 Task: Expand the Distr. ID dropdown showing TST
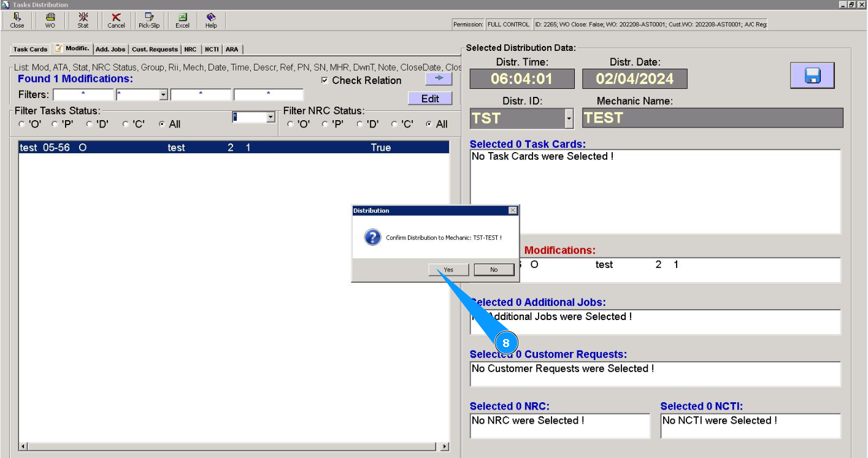569,118
